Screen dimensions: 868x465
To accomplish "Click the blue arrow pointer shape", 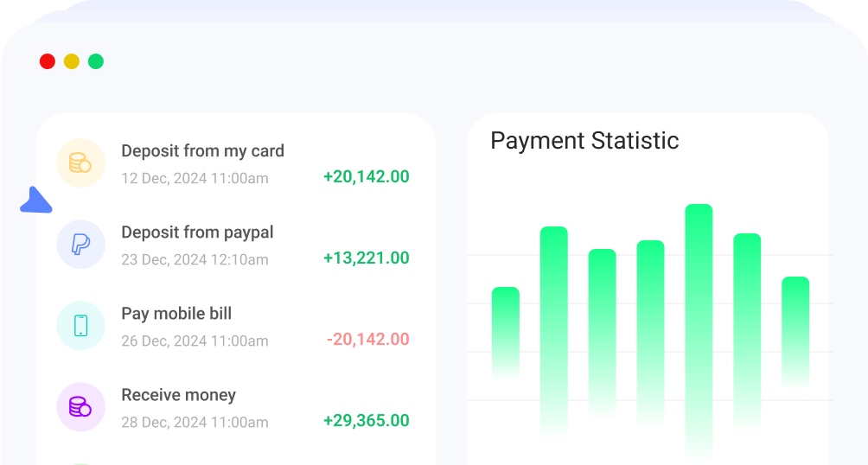I will pyautogui.click(x=35, y=201).
